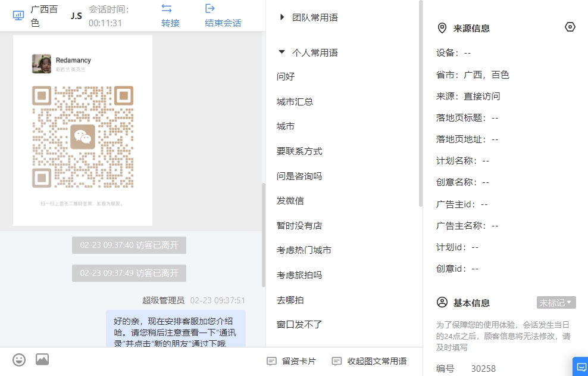Image resolution: width=588 pixels, height=376 pixels.
Task: Select the 窗口发不了 quick phrase
Action: [299, 325]
